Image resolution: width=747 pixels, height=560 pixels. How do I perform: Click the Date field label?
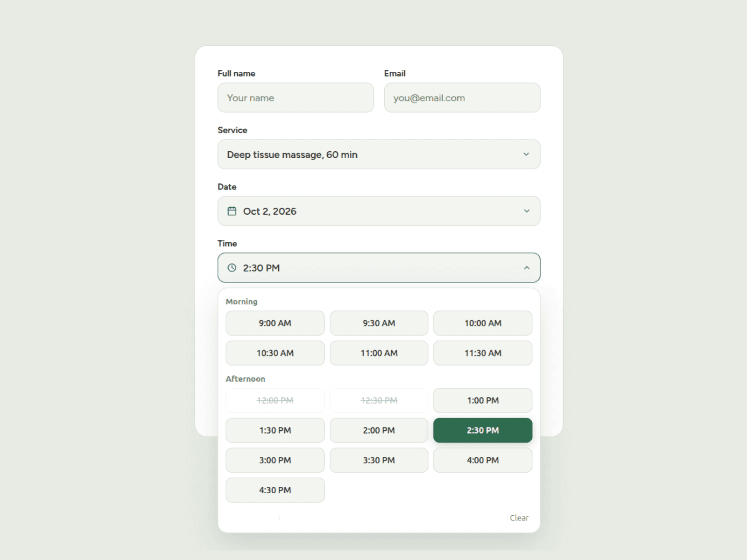pyautogui.click(x=227, y=187)
